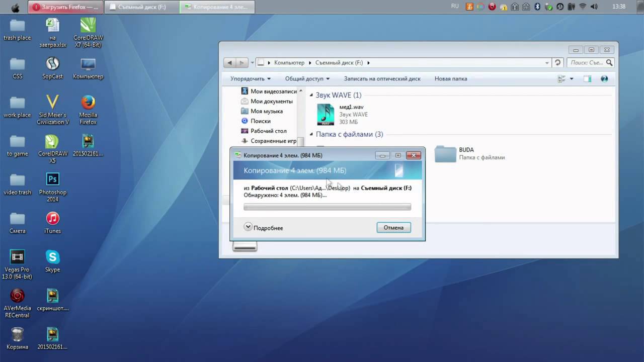Open the Упорядочить dropdown menu
This screenshot has width=644, height=362.
coord(250,79)
